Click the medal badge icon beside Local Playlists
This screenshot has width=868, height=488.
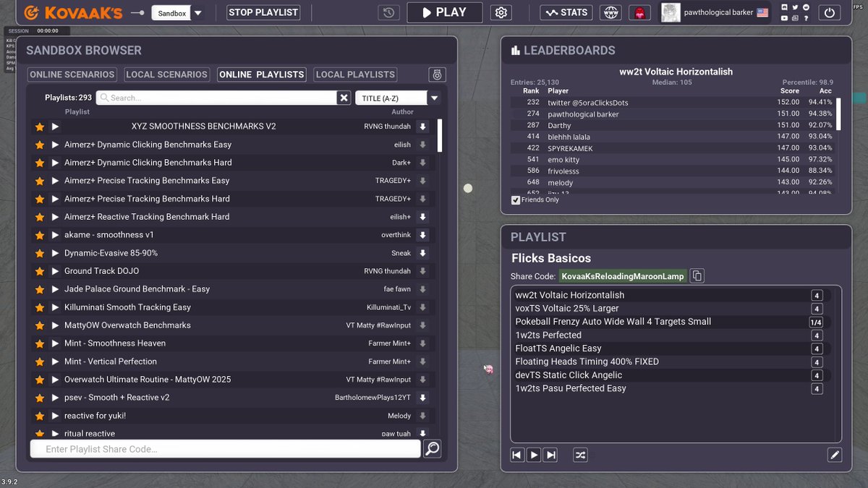(436, 74)
